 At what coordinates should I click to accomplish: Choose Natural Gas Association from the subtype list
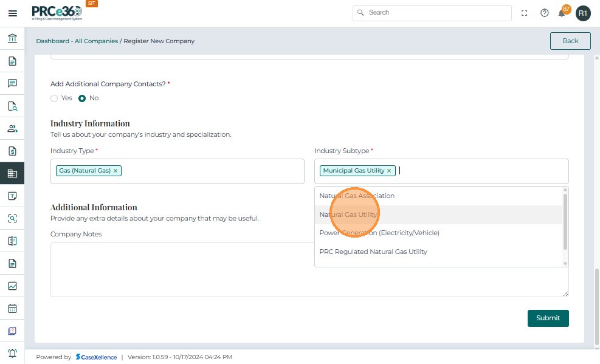(x=357, y=196)
